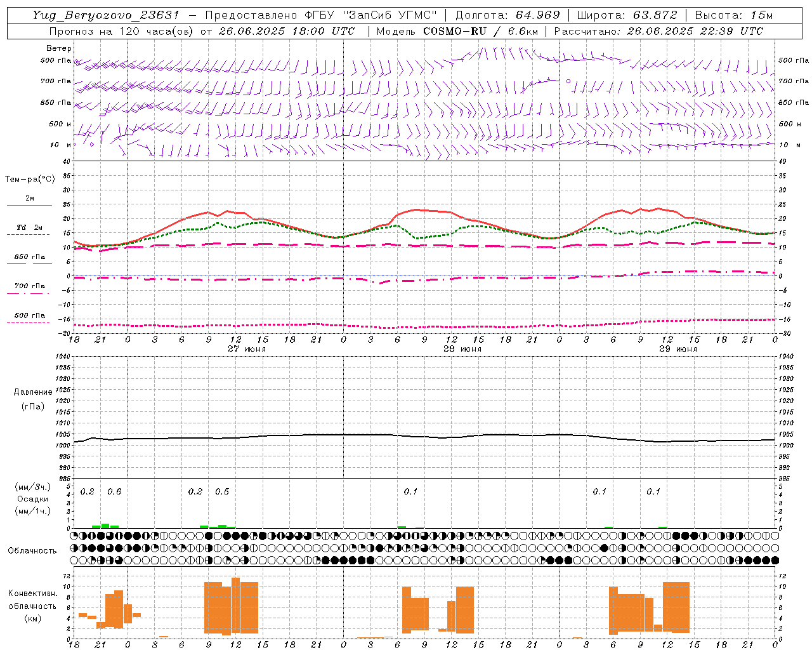Click the Ветер panel label
The height and width of the screenshot is (650, 812).
pyautogui.click(x=59, y=48)
